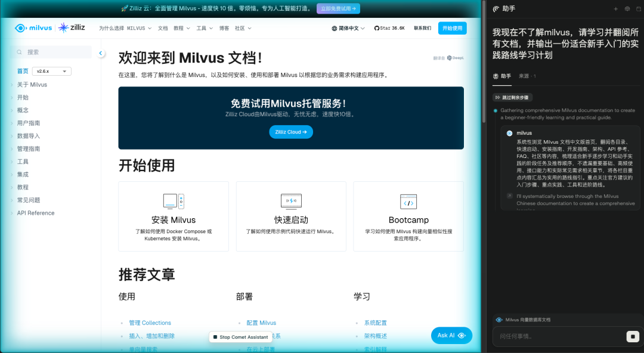Click the 快速启动 card title
644x353 pixels.
click(x=291, y=220)
